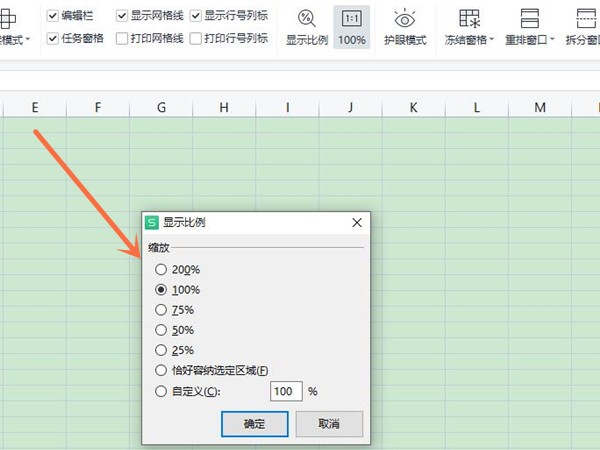
Task: Select the 200% zoom radio option
Action: point(161,269)
